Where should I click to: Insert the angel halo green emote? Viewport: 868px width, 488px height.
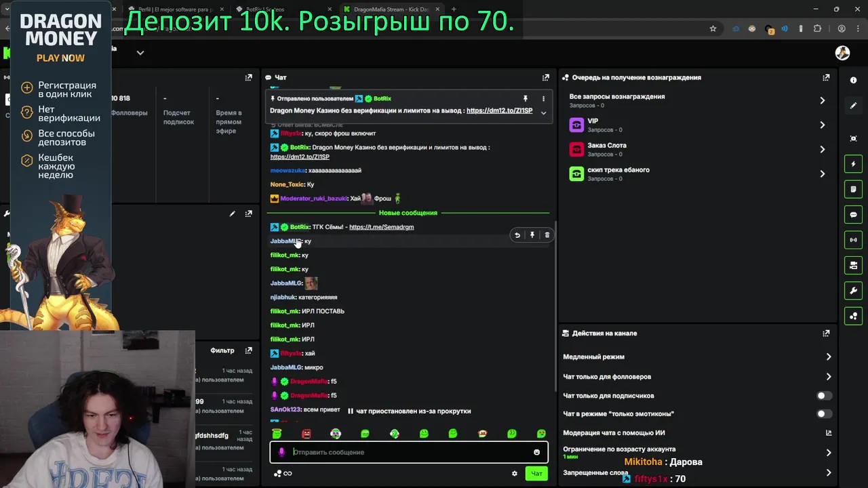(x=277, y=434)
